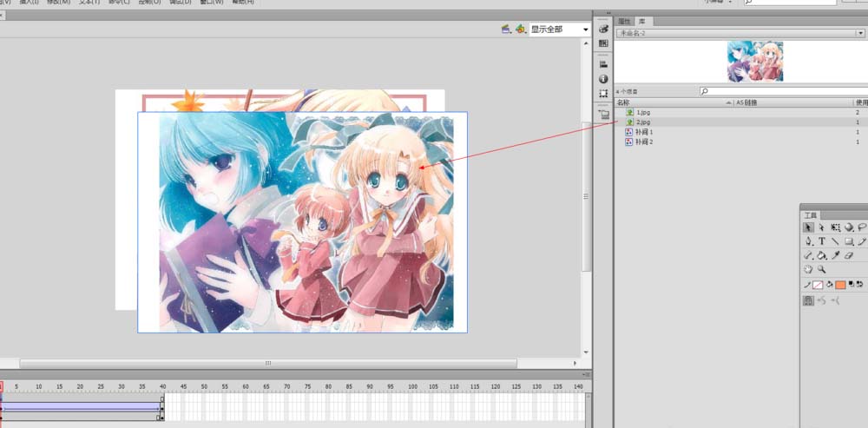Open the Transform panel icon
The width and height of the screenshot is (868, 428).
point(603,94)
